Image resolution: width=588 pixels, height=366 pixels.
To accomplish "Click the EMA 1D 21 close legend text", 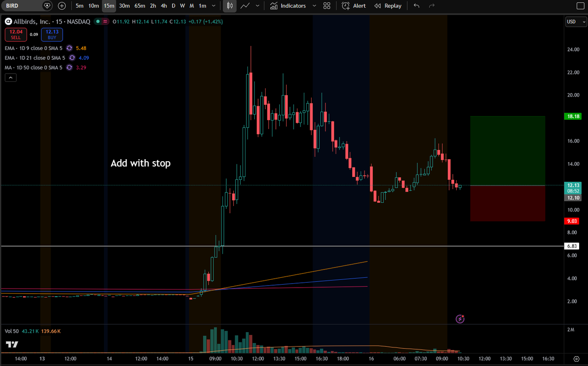I will pos(35,58).
